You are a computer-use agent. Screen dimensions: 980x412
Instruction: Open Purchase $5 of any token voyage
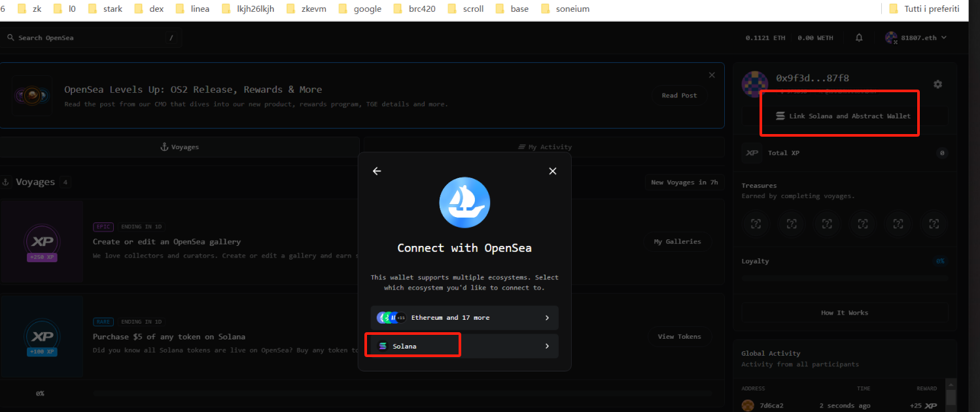pos(169,337)
